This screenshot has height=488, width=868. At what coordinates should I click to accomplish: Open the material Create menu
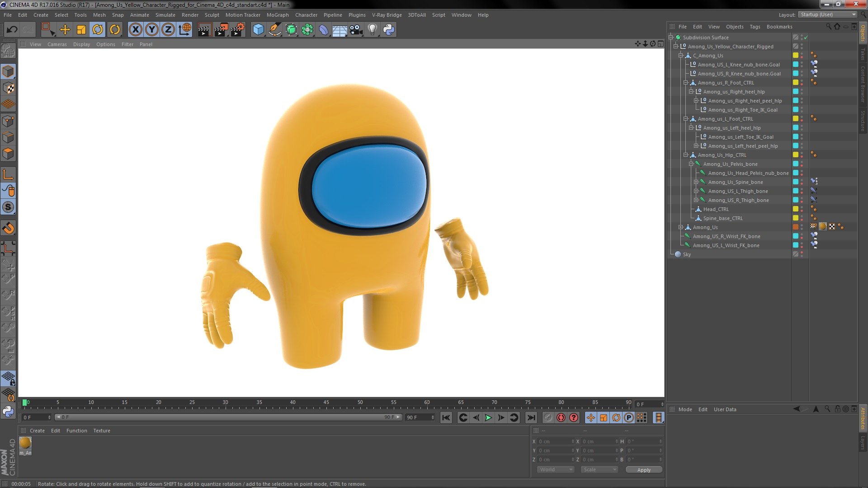point(37,431)
